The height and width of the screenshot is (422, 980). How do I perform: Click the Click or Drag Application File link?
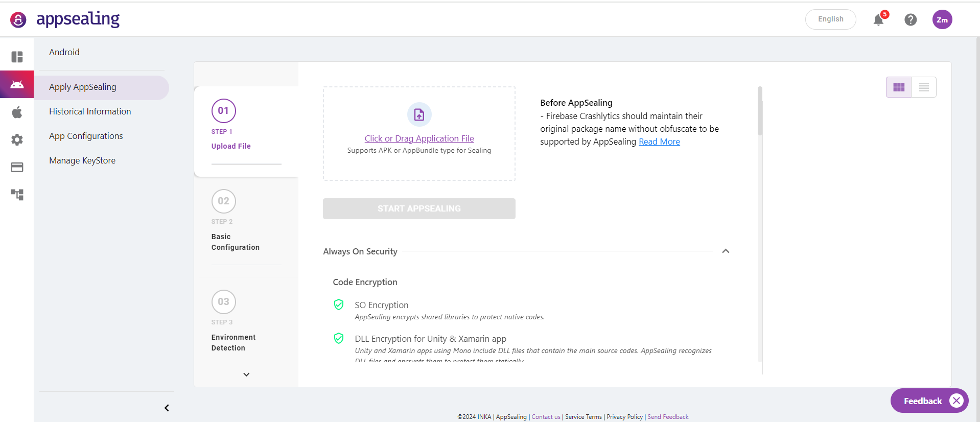(419, 138)
